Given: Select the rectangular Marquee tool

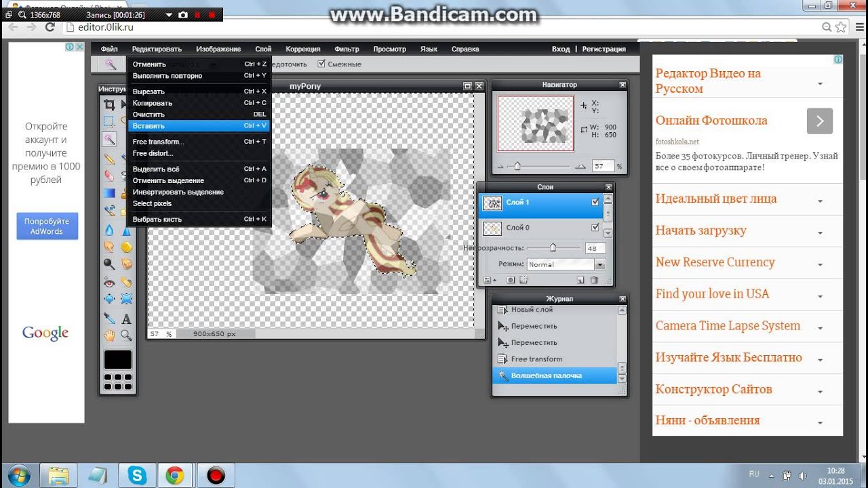Looking at the screenshot, I should (109, 122).
